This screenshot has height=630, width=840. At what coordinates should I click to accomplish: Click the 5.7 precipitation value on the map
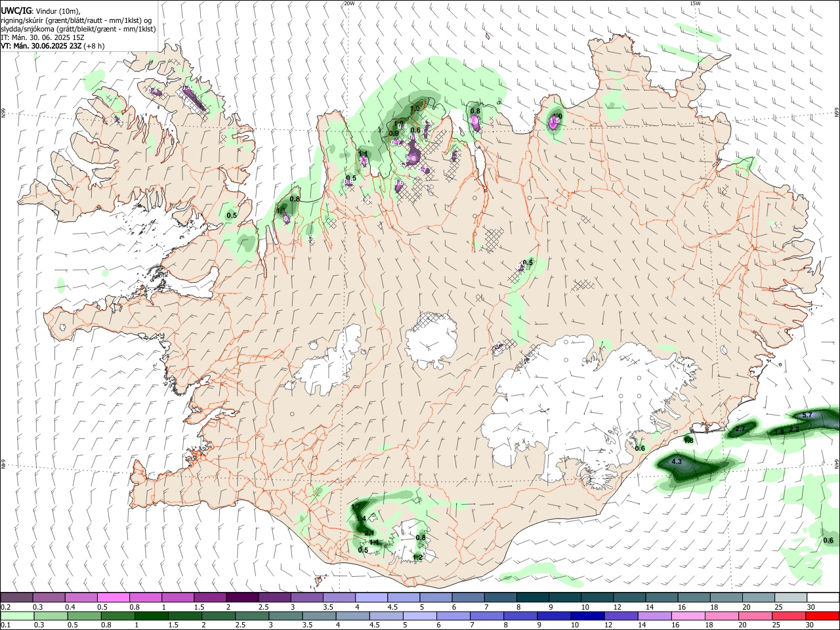pyautogui.click(x=807, y=415)
